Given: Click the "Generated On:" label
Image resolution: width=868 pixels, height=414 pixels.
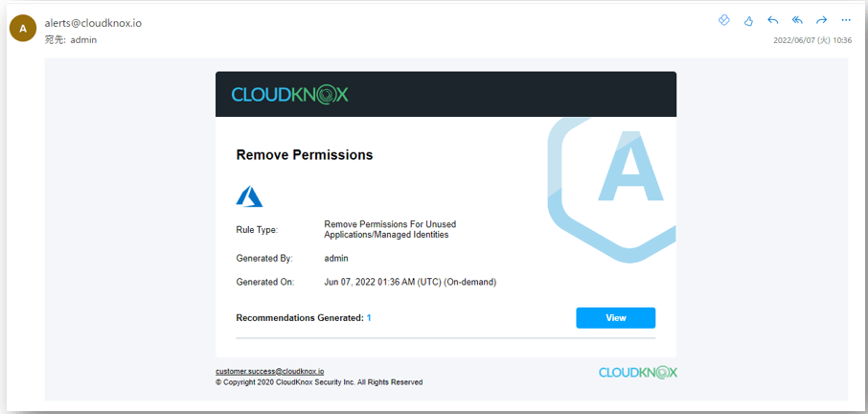Looking at the screenshot, I should pyautogui.click(x=265, y=282).
